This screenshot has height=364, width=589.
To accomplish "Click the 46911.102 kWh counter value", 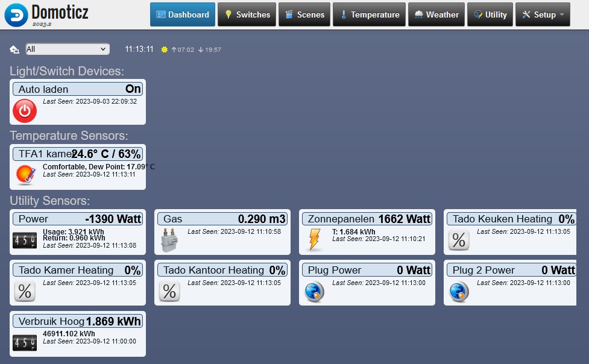I will 69,334.
